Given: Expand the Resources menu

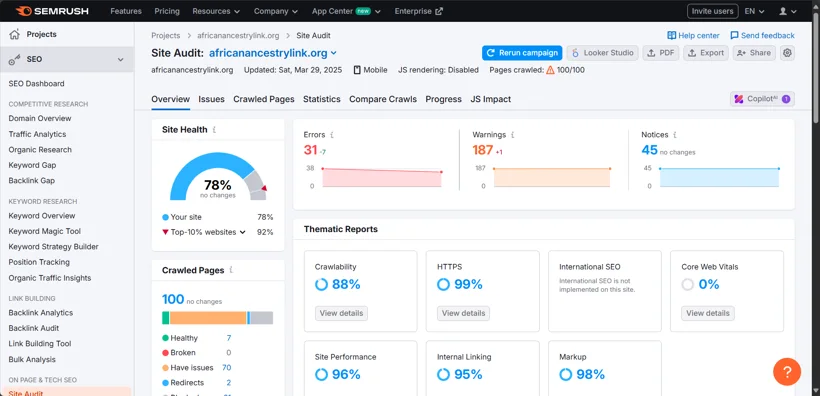Looking at the screenshot, I should pos(216,11).
